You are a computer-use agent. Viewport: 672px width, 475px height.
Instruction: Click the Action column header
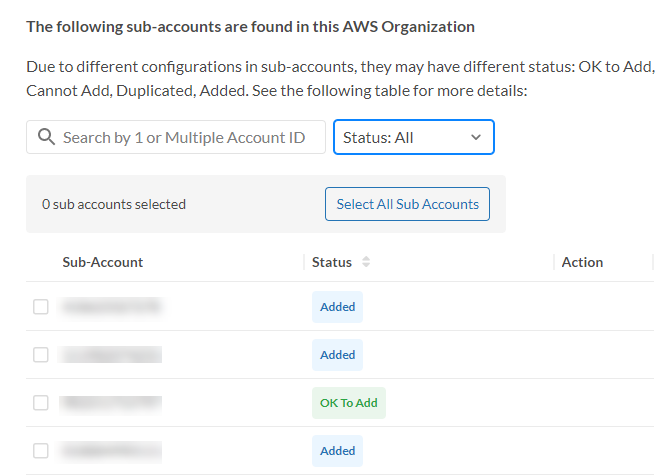click(x=582, y=262)
